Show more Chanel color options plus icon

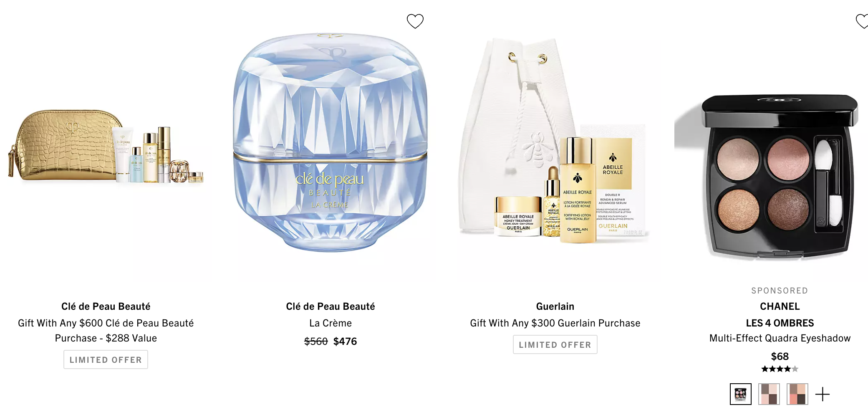823,394
